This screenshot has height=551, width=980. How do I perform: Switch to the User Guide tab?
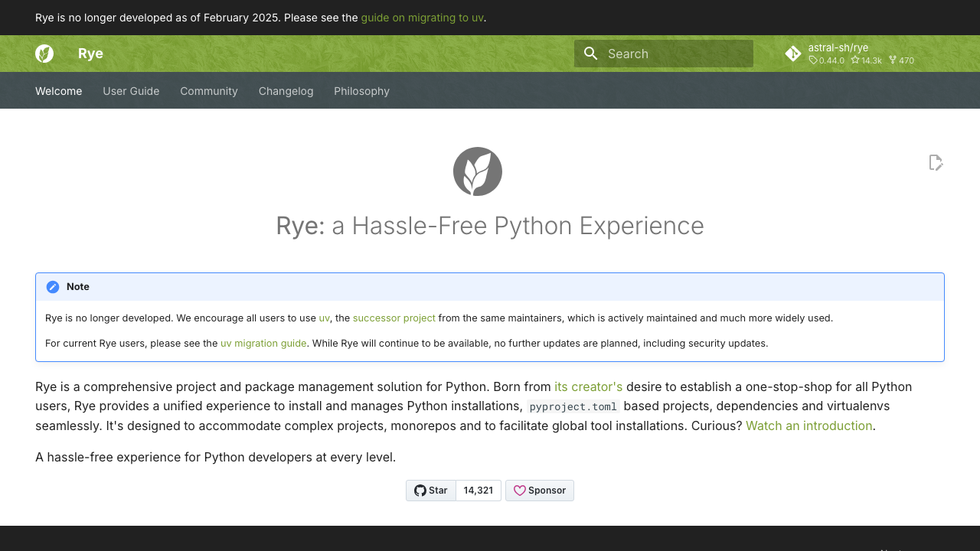coord(131,90)
